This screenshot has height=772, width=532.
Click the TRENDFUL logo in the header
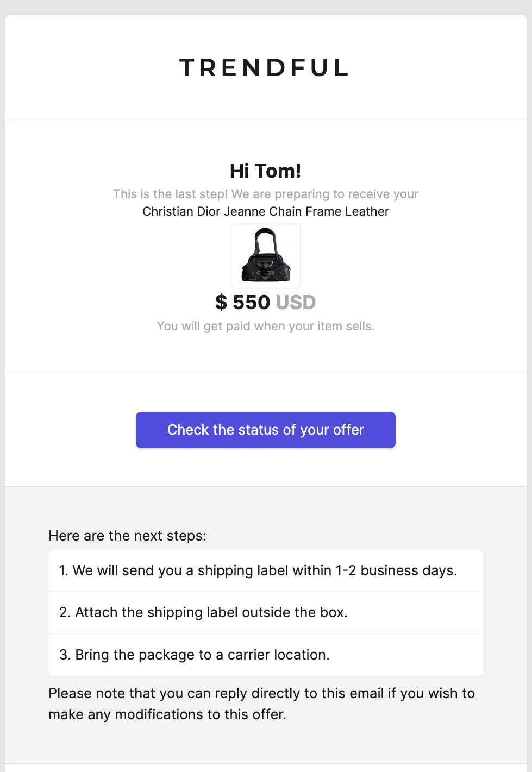[x=265, y=68]
